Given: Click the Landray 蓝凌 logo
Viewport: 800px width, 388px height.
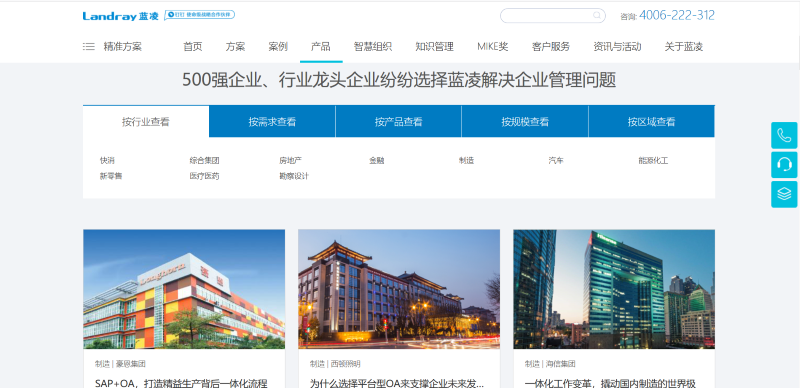Looking at the screenshot, I should tap(120, 16).
